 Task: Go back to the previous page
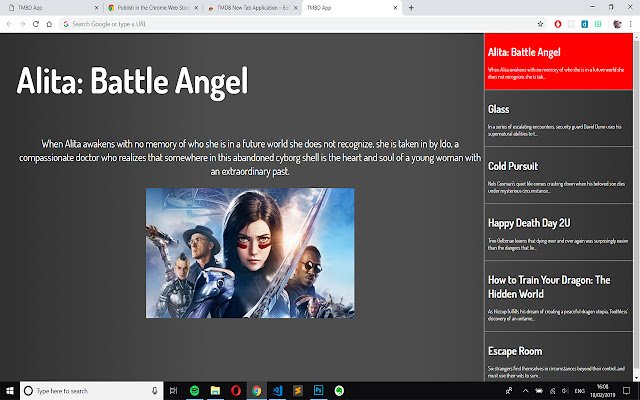(x=9, y=24)
